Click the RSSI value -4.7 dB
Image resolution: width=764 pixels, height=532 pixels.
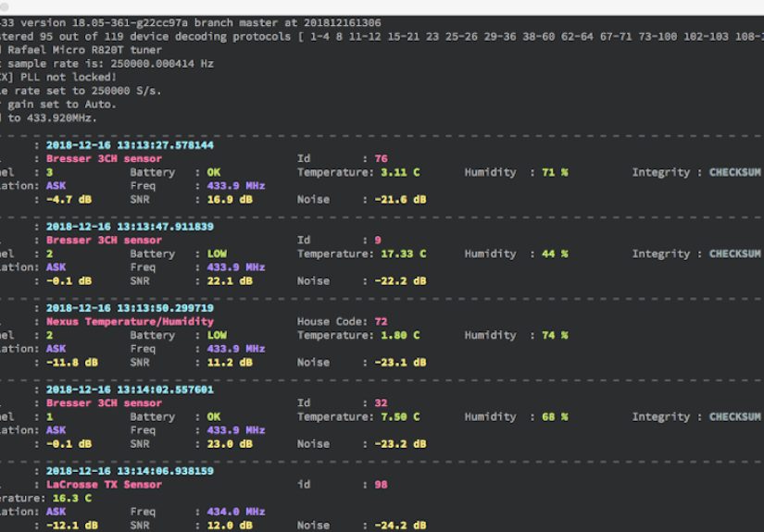pos(69,200)
